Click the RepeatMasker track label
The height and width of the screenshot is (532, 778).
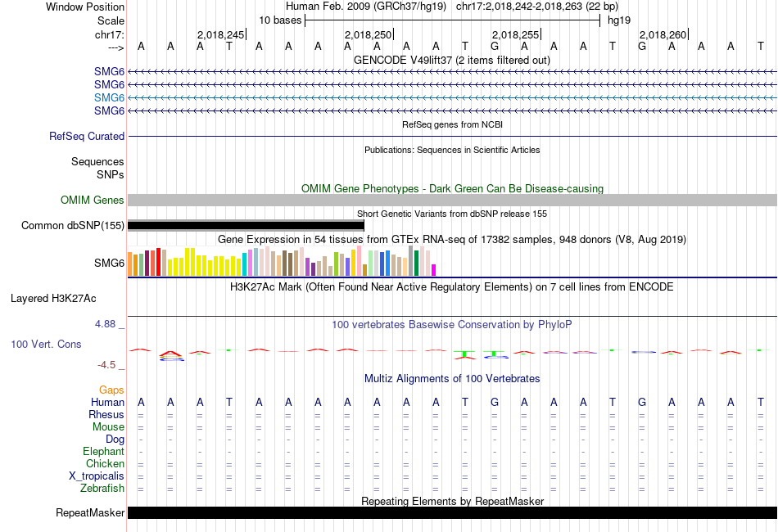point(90,512)
